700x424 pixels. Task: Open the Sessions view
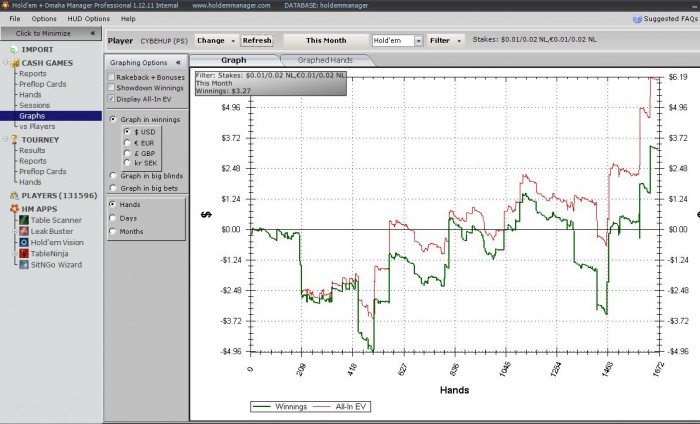pos(34,105)
